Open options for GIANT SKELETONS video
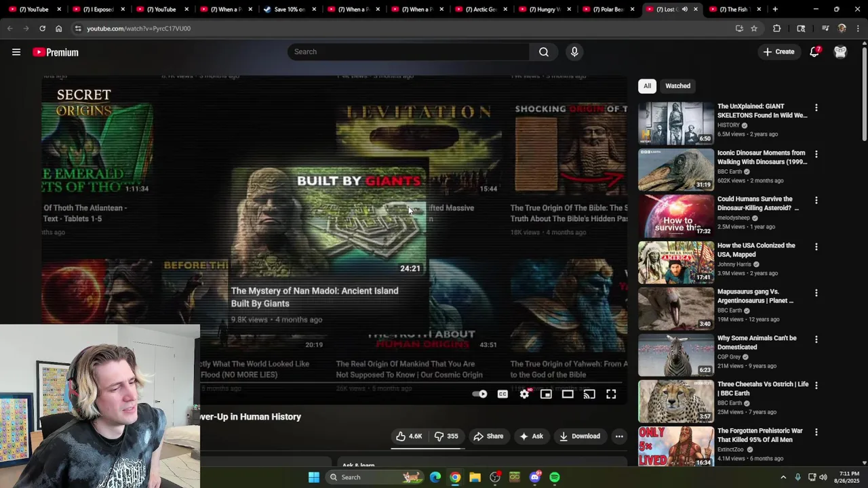This screenshot has width=868, height=488. (816, 108)
